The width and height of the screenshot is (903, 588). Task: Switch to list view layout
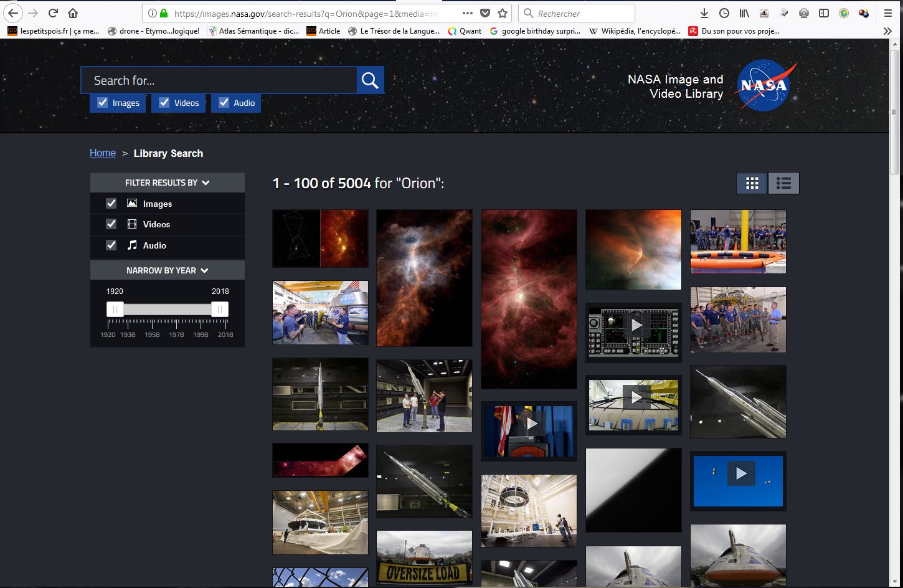(x=783, y=183)
